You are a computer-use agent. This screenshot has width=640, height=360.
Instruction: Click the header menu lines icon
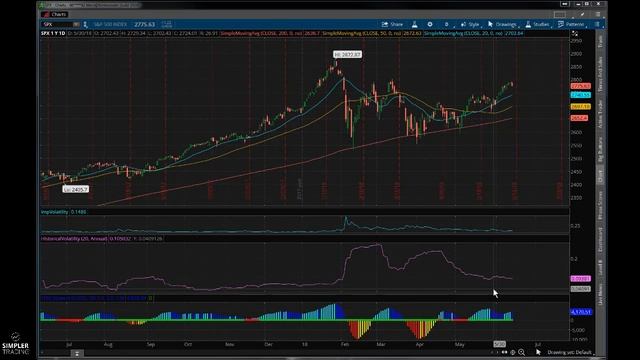click(598, 14)
